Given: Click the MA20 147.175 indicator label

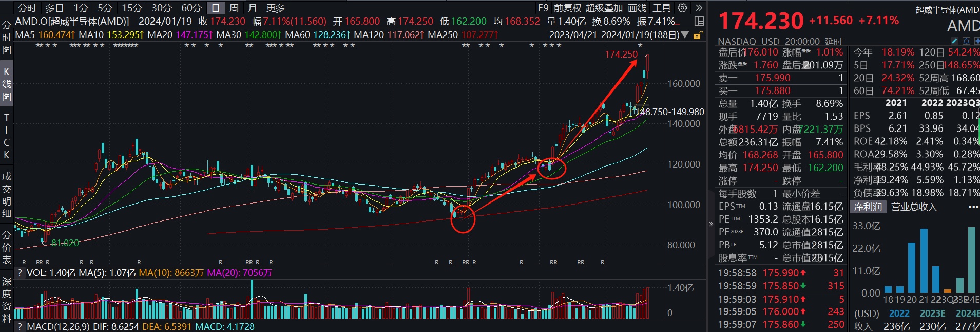Looking at the screenshot, I should click(x=180, y=35).
